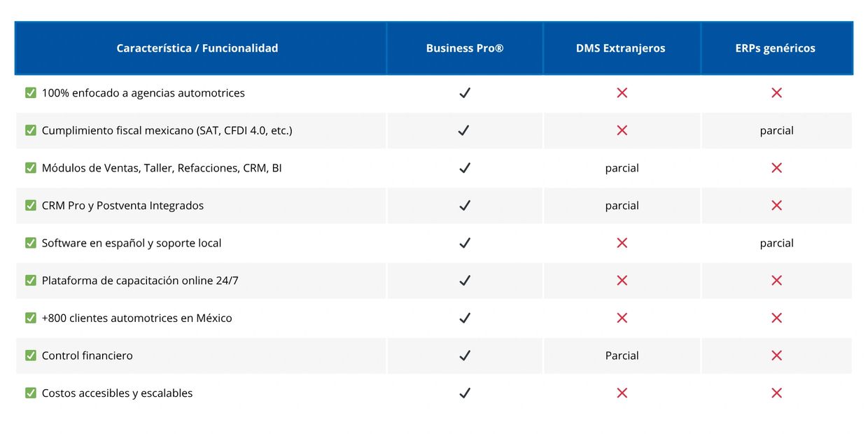Click the Característica / Funcionalidad header

197,48
